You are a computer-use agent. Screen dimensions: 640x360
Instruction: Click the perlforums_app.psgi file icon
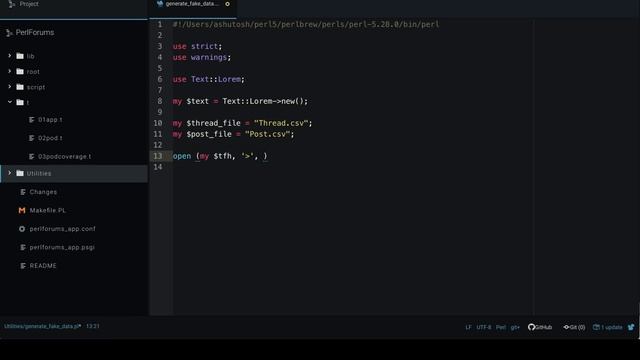[x=23, y=247]
